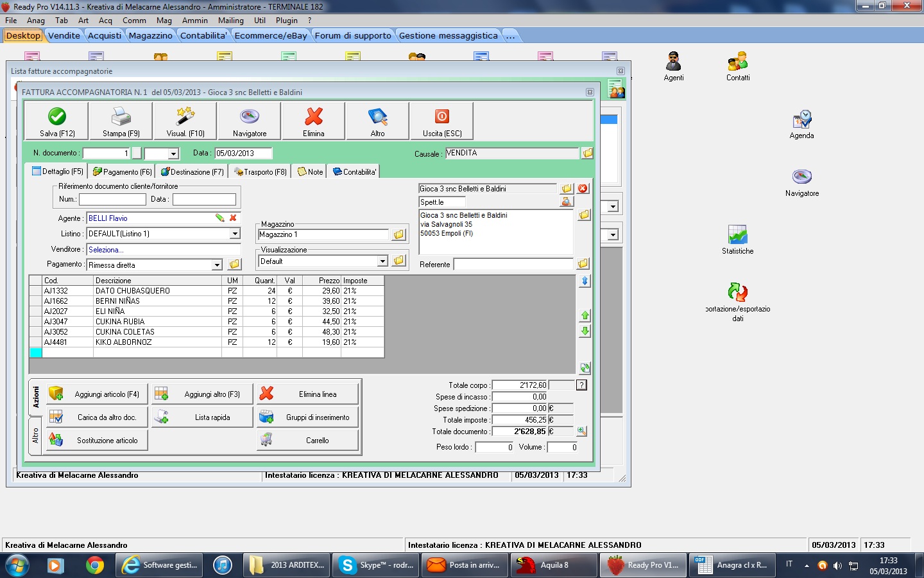Expand the Listino dropdown

point(235,234)
